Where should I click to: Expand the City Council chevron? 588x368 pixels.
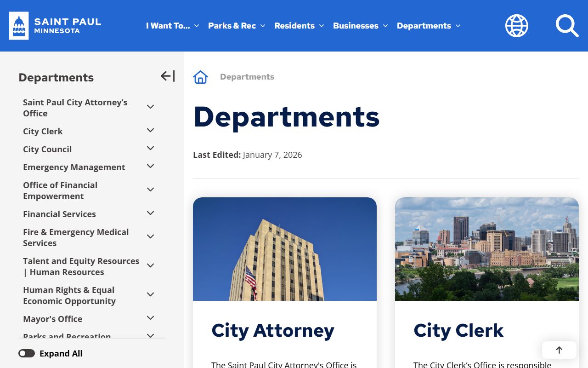tap(150, 149)
